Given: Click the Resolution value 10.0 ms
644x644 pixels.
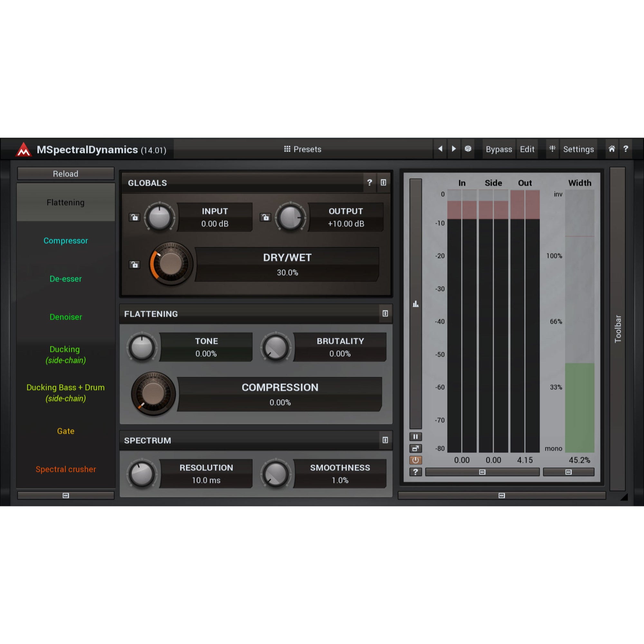Looking at the screenshot, I should coord(206,480).
